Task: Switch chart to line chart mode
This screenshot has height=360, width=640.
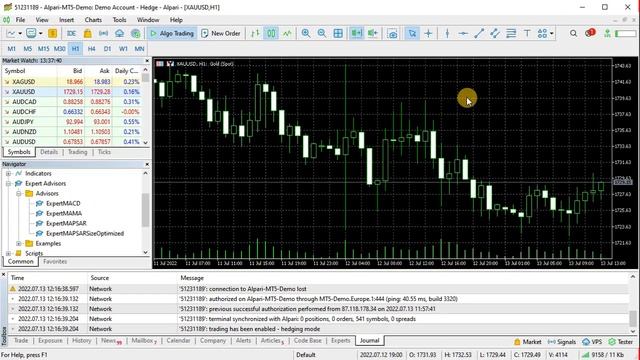Action: (287, 33)
